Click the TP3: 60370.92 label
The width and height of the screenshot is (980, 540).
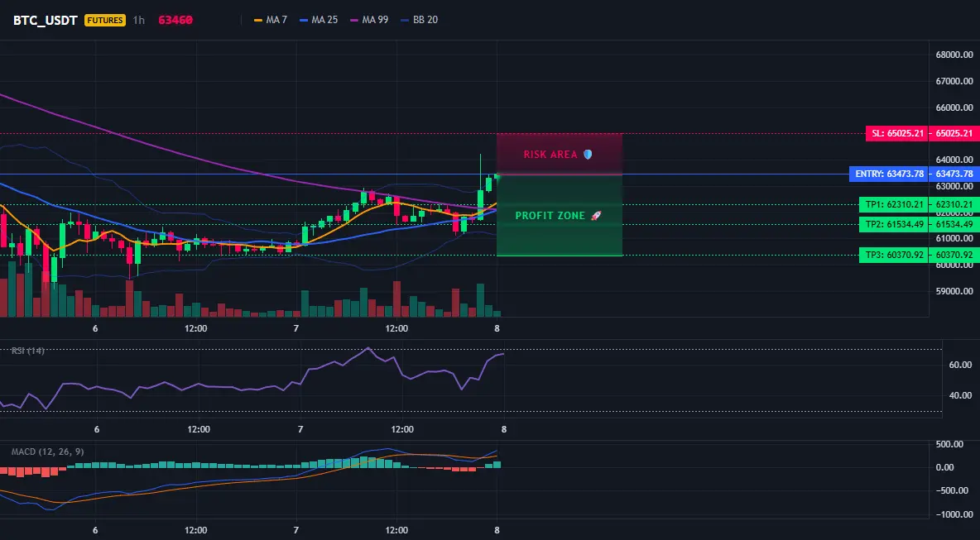[x=894, y=255]
